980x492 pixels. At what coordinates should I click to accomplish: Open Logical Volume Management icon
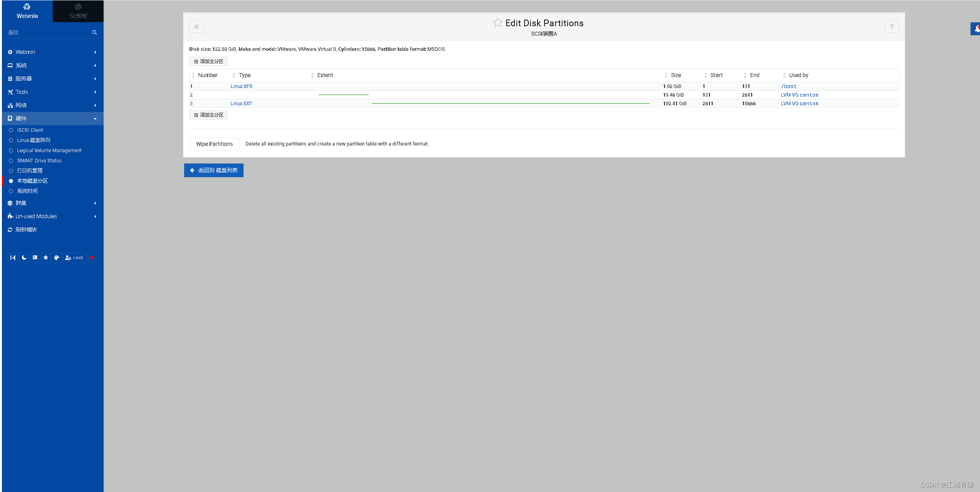pyautogui.click(x=50, y=151)
